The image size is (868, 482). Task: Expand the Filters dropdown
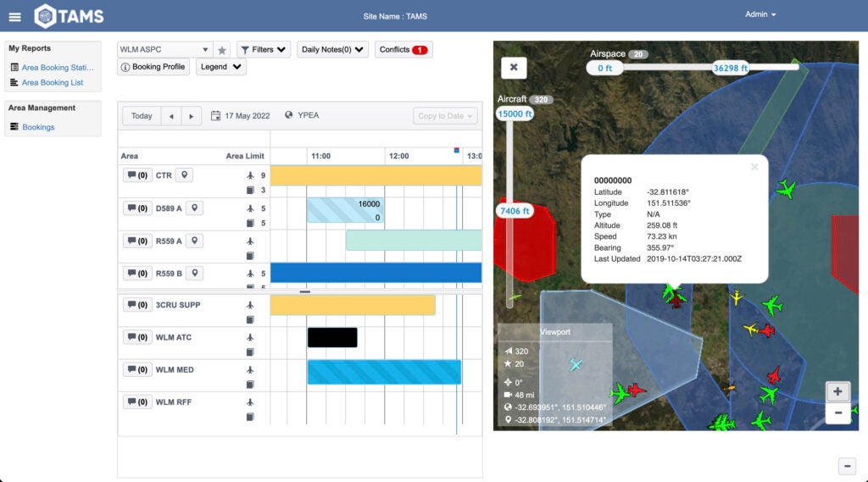(263, 50)
